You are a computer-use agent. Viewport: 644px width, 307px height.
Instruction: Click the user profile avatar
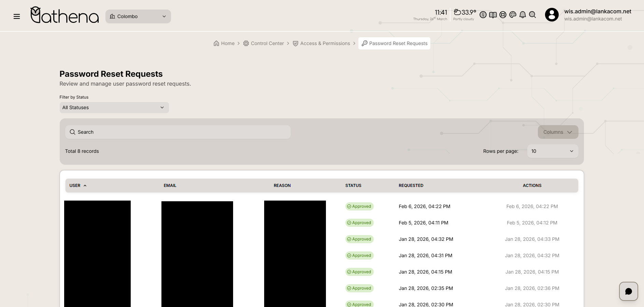tap(552, 15)
